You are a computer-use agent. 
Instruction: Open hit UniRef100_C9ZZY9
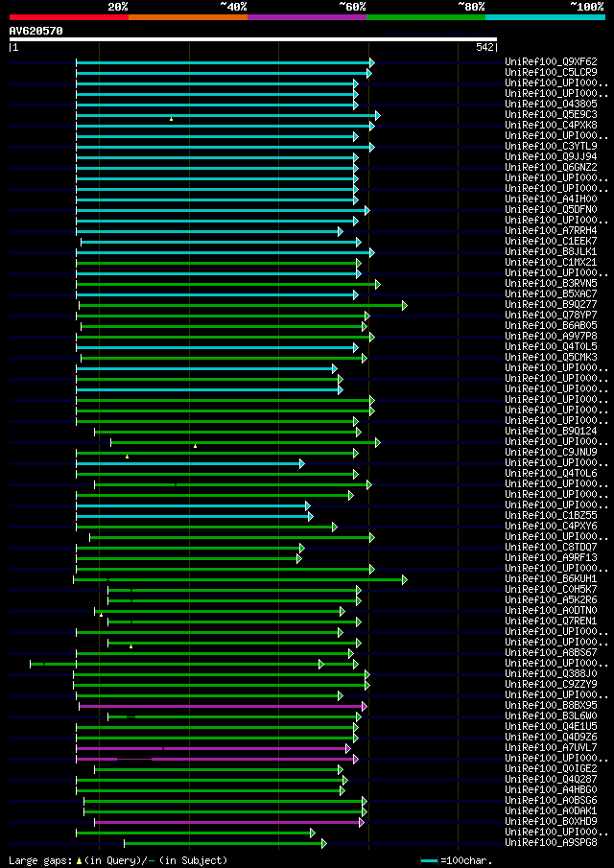tap(551, 684)
